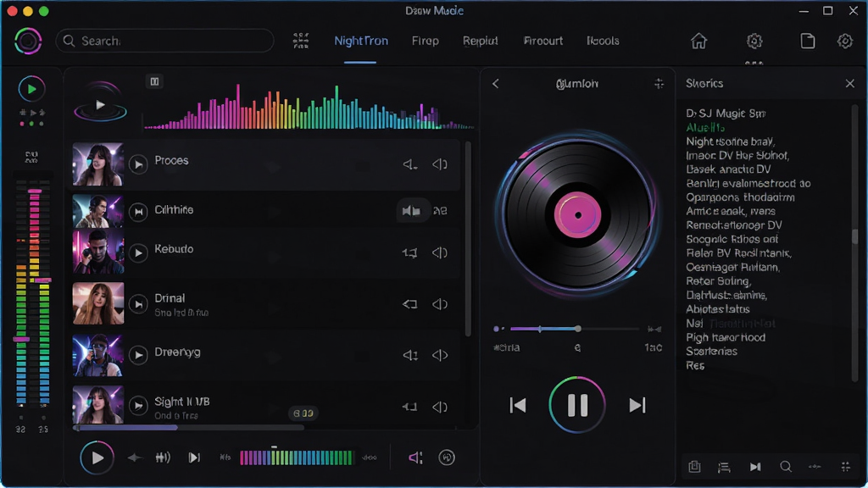Click the Drinal track thumbnail
868x488 pixels.
tap(98, 303)
